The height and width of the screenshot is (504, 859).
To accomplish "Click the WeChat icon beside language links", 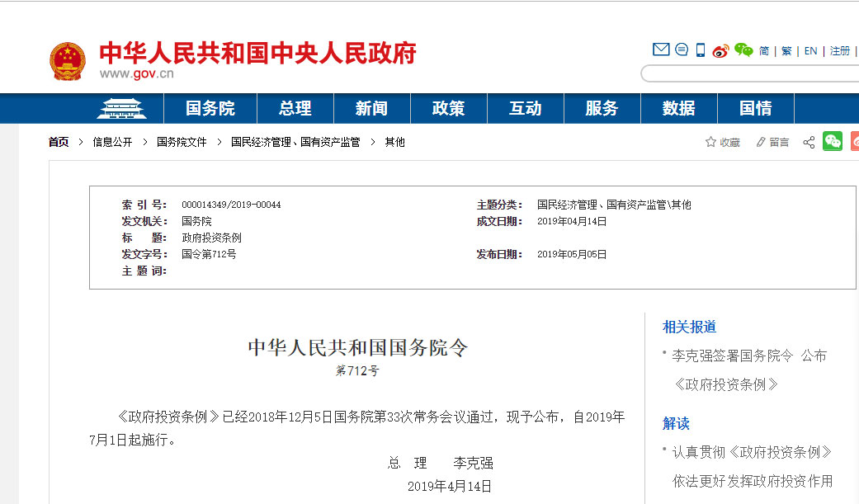I will pyautogui.click(x=743, y=50).
